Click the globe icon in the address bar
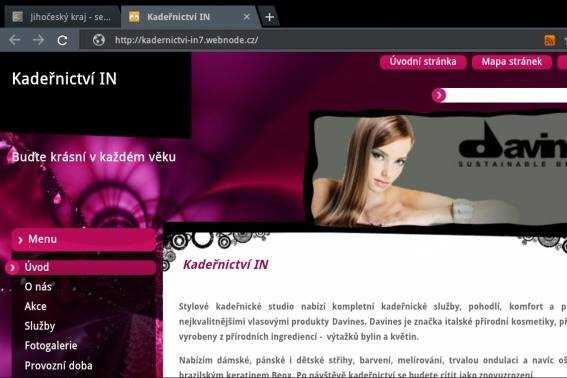 [99, 40]
